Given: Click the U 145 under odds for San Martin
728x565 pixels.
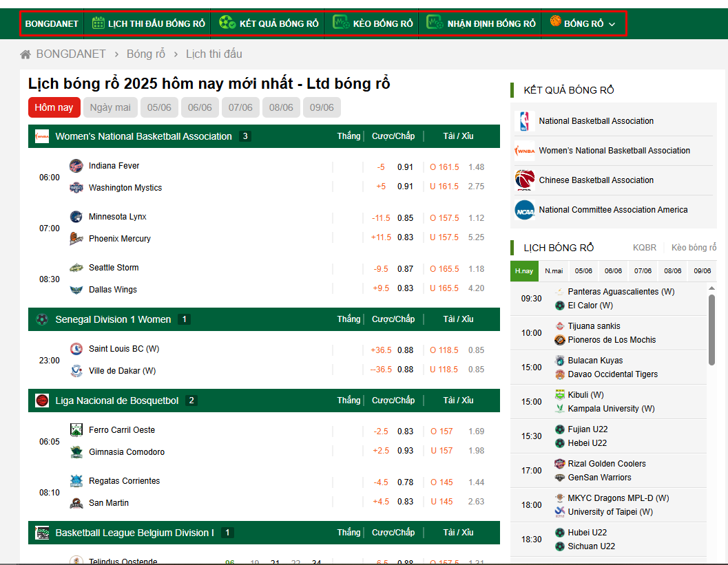Looking at the screenshot, I should click(441, 502).
